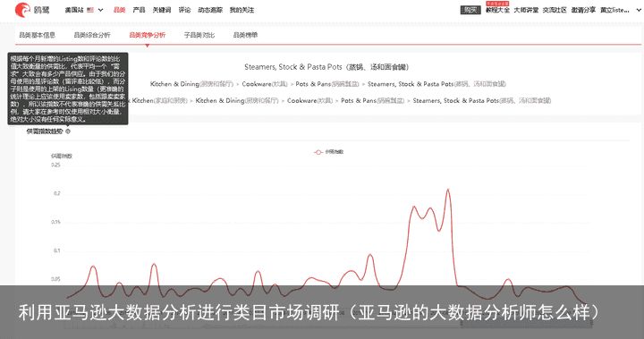Open the 教程大全 link
Viewport: 644px width, 339px height.
pyautogui.click(x=497, y=10)
